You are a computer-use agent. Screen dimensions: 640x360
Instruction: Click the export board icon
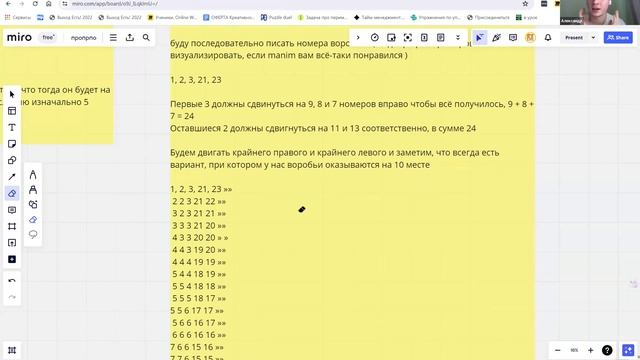[x=130, y=38]
